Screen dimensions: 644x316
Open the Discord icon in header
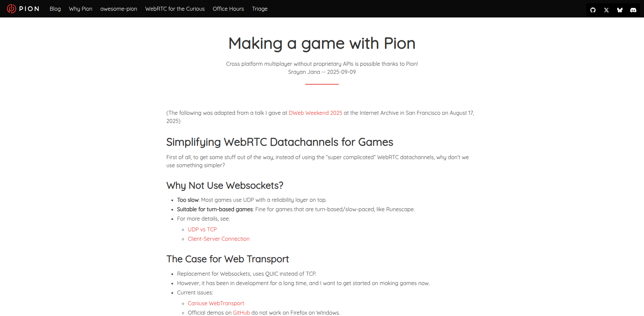[x=633, y=10]
